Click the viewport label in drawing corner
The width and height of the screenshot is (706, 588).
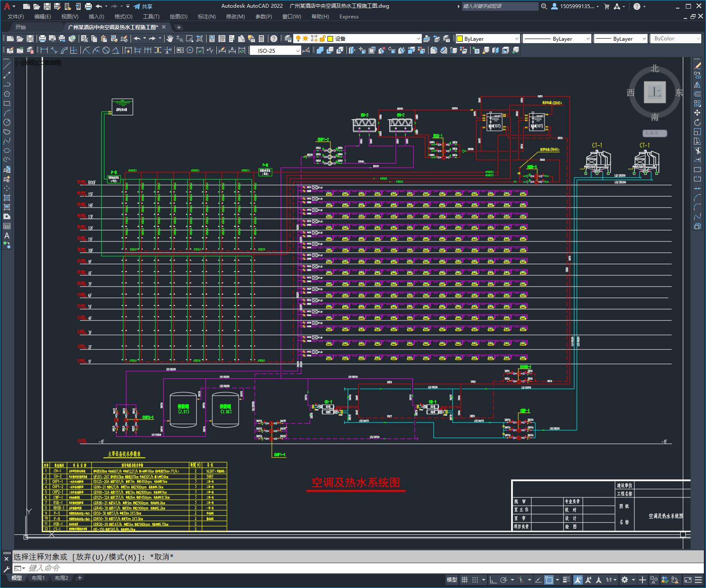click(x=39, y=63)
